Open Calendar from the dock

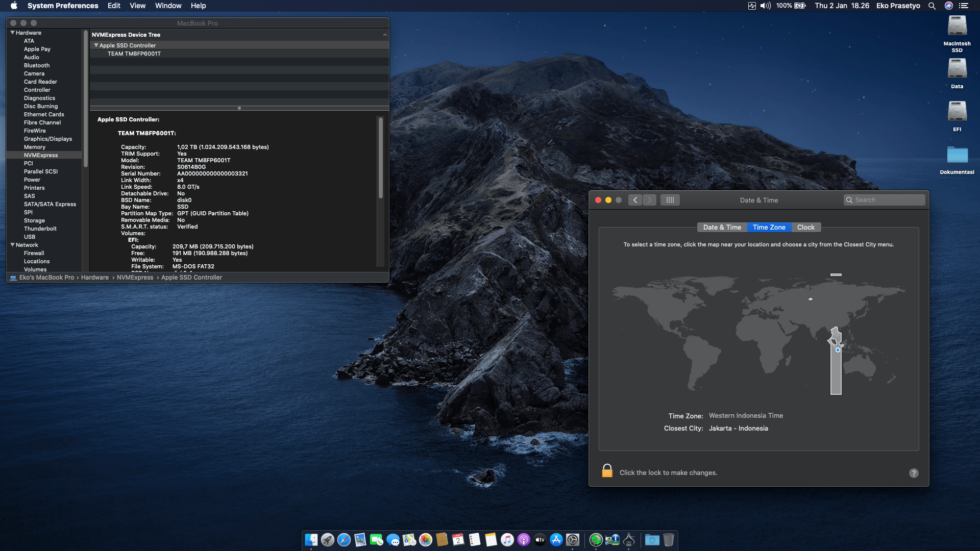(458, 540)
